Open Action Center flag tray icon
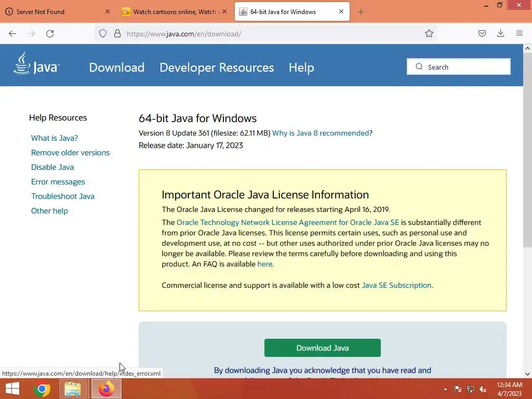 click(x=458, y=389)
